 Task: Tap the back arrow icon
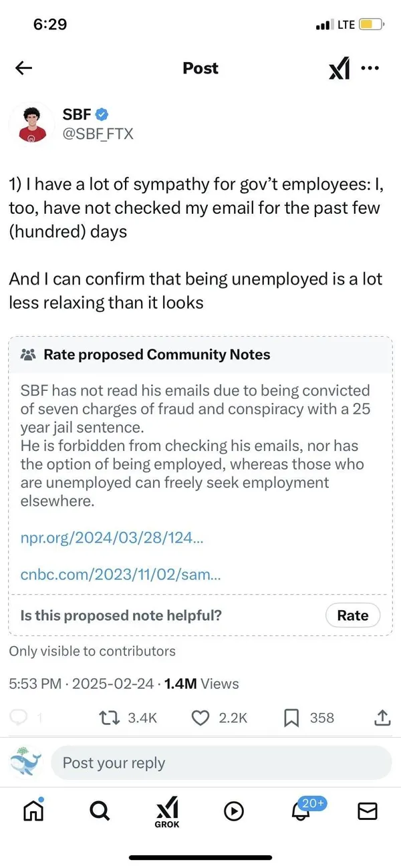point(24,68)
